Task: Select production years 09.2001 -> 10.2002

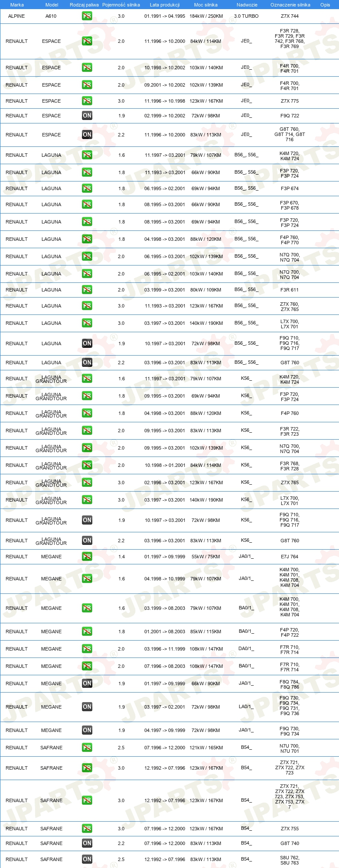Action: [x=165, y=85]
